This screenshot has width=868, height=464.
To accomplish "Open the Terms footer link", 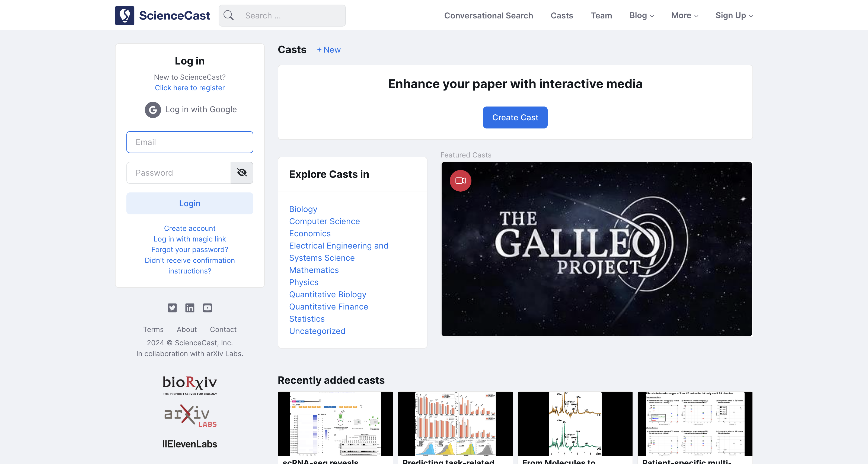I will pyautogui.click(x=153, y=329).
